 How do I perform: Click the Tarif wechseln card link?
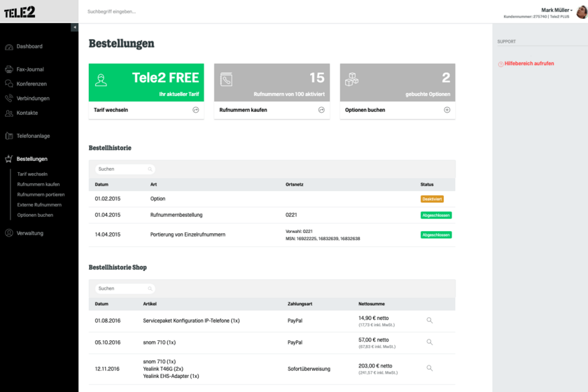(x=111, y=110)
